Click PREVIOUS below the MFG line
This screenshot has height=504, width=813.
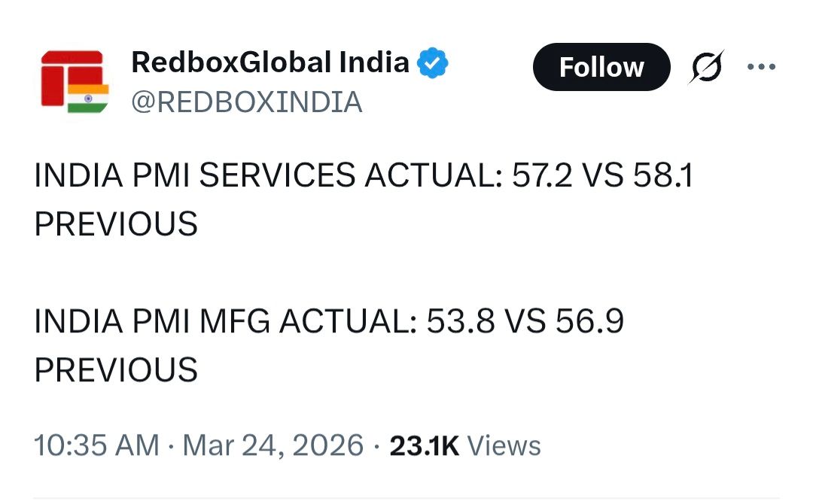(x=116, y=370)
